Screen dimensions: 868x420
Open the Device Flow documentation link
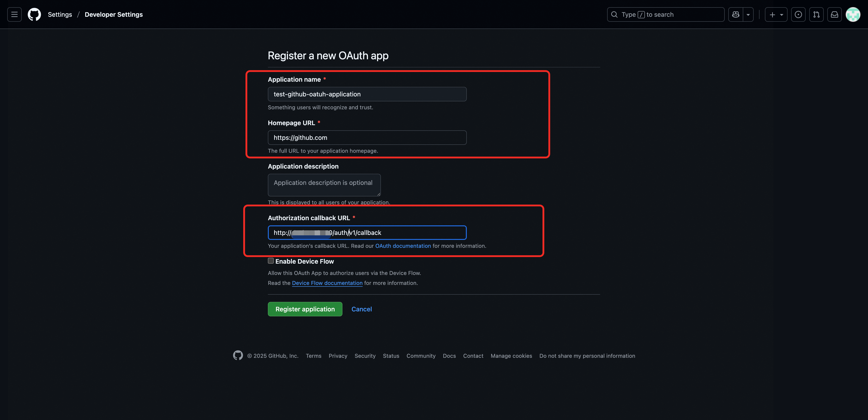[327, 283]
